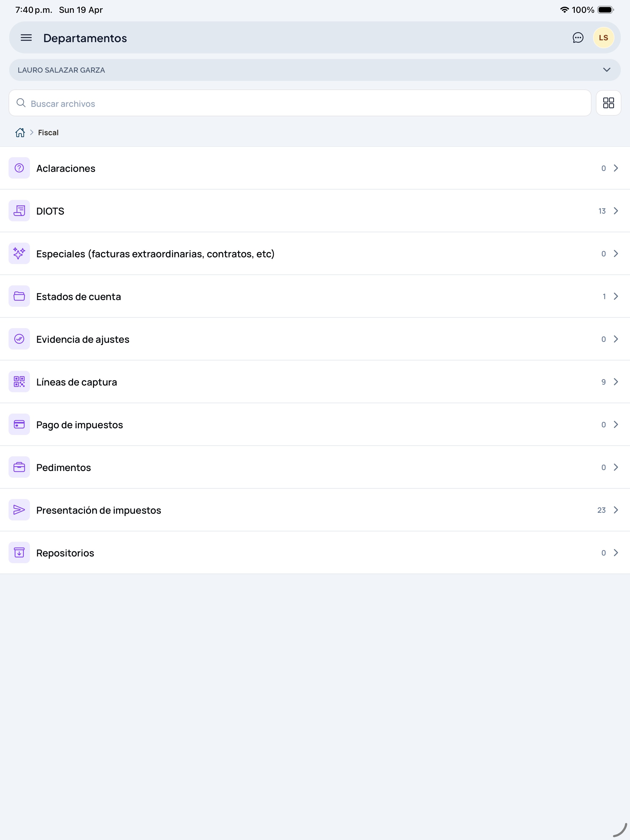630x840 pixels.
Task: Click the Aclaraciones question-mark icon
Action: pos(19,168)
